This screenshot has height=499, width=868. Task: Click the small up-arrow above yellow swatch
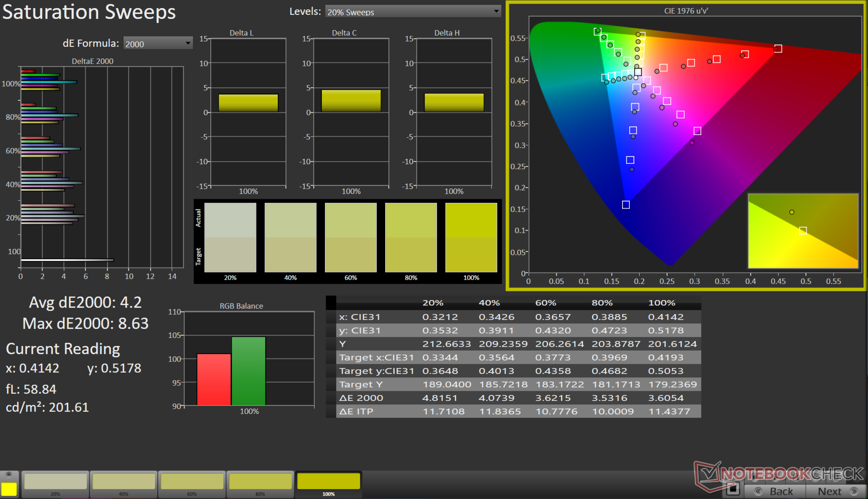point(9,474)
